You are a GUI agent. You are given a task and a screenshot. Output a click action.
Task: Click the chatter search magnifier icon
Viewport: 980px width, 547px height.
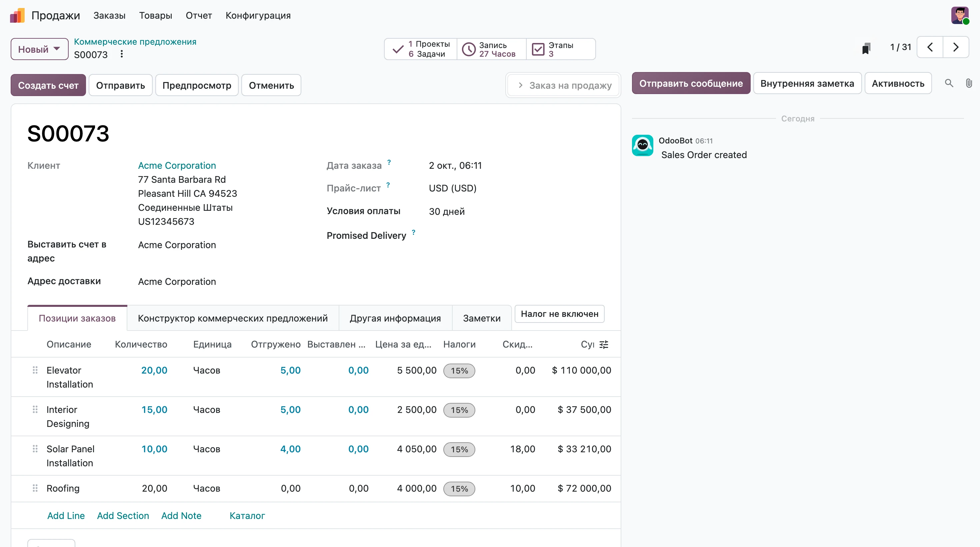(949, 83)
